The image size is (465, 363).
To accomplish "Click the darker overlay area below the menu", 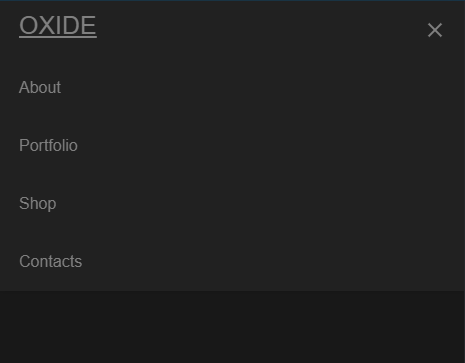I will click(232, 327).
